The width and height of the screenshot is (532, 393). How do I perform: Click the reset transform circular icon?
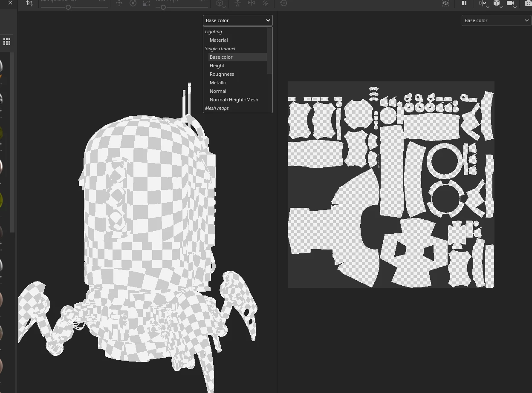pyautogui.click(x=283, y=3)
